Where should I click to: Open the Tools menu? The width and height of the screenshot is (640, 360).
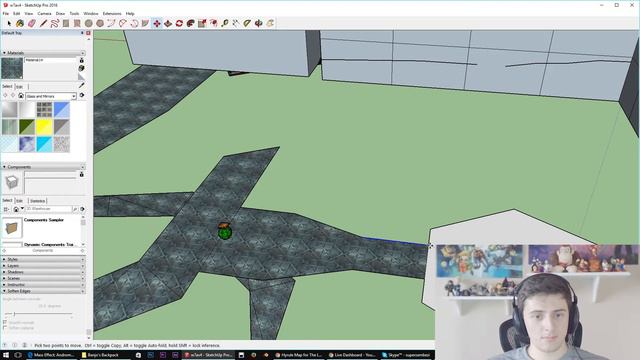[74, 13]
